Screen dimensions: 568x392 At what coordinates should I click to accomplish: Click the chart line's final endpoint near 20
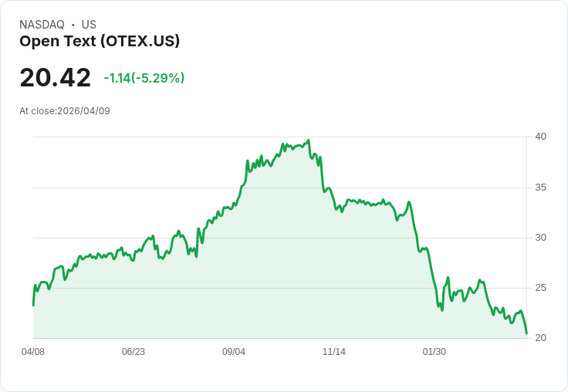tap(526, 333)
